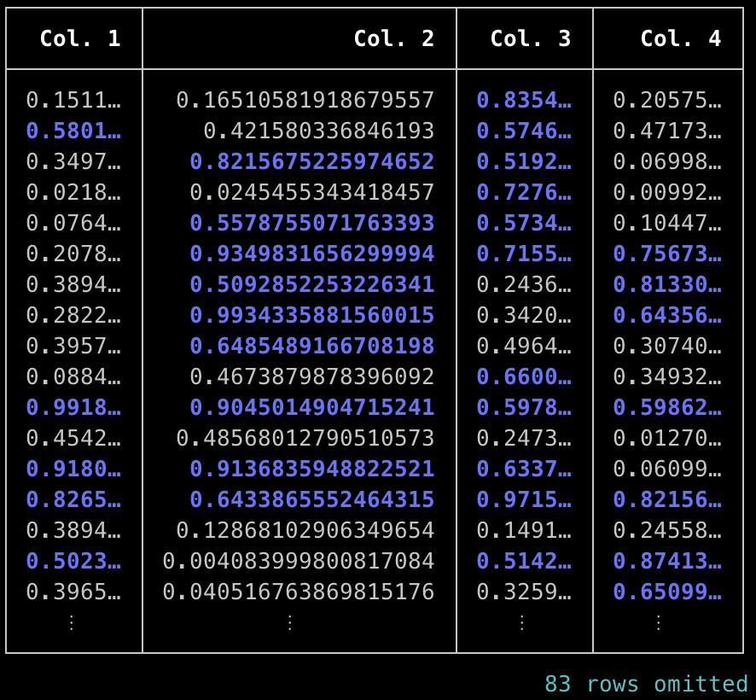The height and width of the screenshot is (700, 756).
Task: Click the cell 0.12868102906349654
Action: coord(305,530)
